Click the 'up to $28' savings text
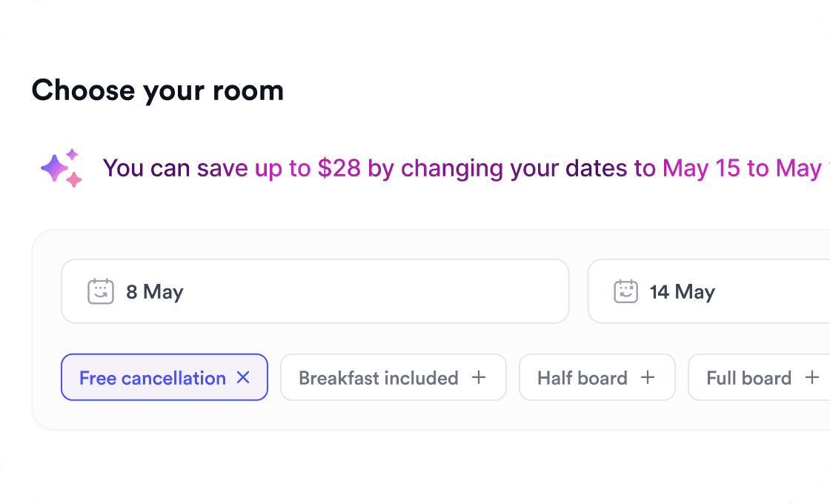The height and width of the screenshot is (504, 830). [x=308, y=168]
